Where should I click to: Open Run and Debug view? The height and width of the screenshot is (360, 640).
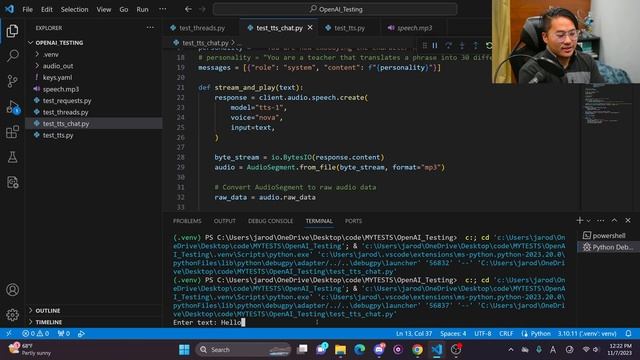click(x=12, y=107)
